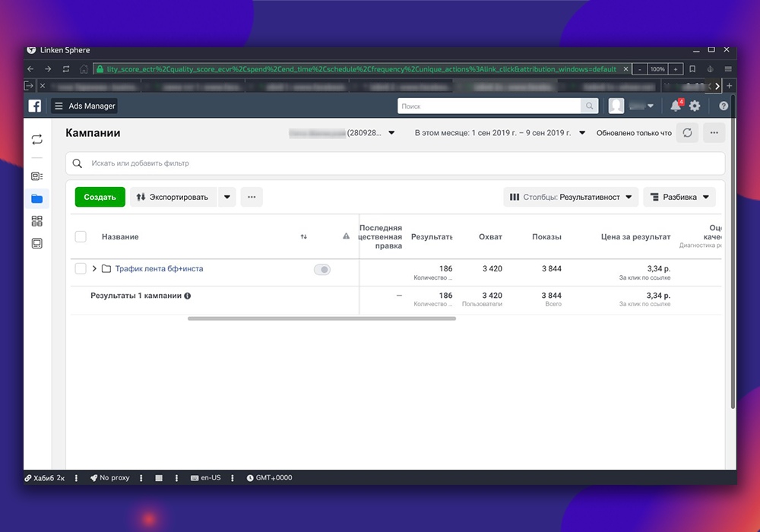
Task: Open the Ads Manager hamburger menu
Action: [x=59, y=106]
